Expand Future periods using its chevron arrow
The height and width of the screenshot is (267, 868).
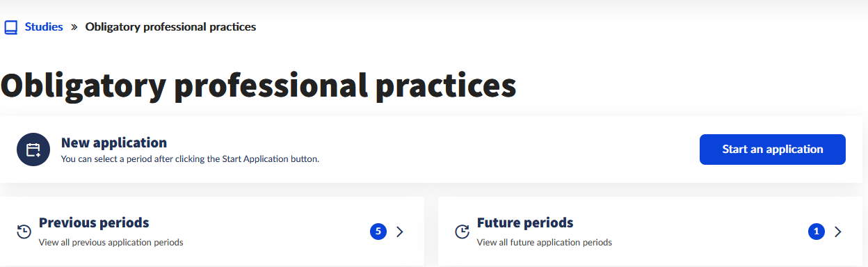tap(838, 232)
